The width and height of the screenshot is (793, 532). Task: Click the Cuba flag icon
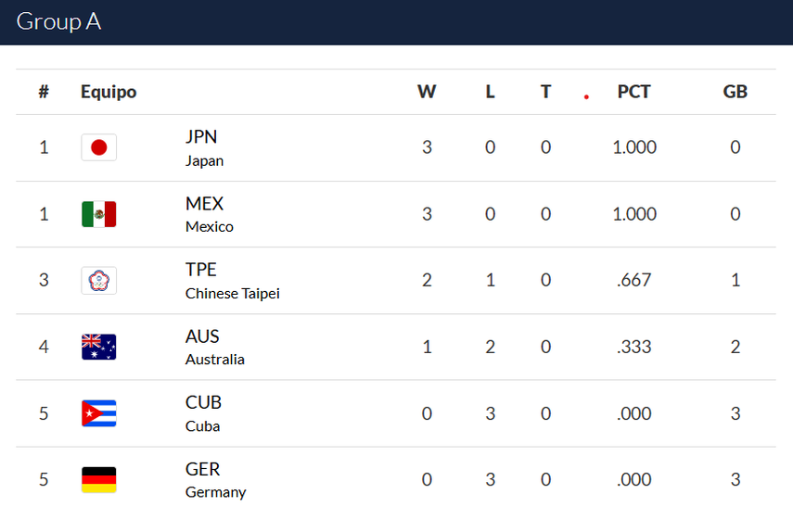coord(98,413)
